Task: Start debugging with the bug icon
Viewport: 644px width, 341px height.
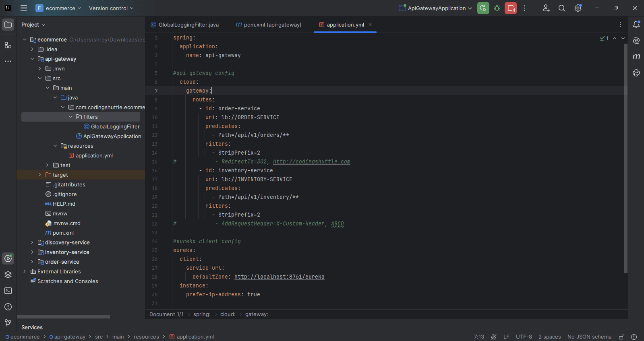Action: coord(497,8)
